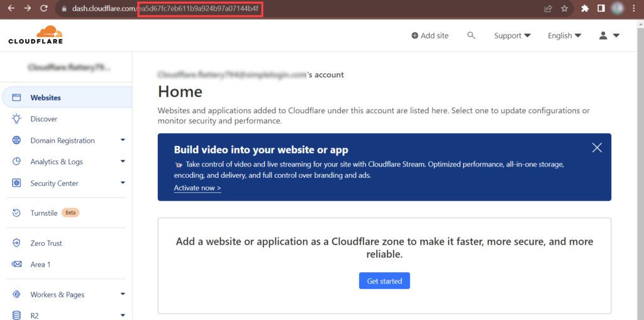Expand the R2 submenu arrow
This screenshot has width=644, height=320.
[123, 315]
